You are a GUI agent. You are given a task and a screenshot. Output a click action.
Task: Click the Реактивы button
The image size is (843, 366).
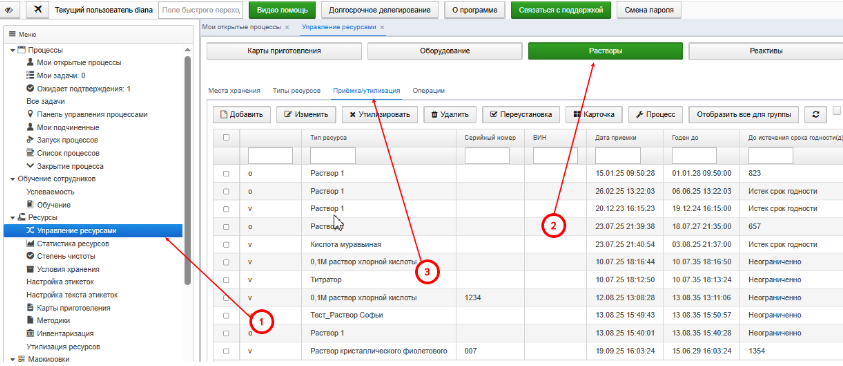click(x=766, y=52)
